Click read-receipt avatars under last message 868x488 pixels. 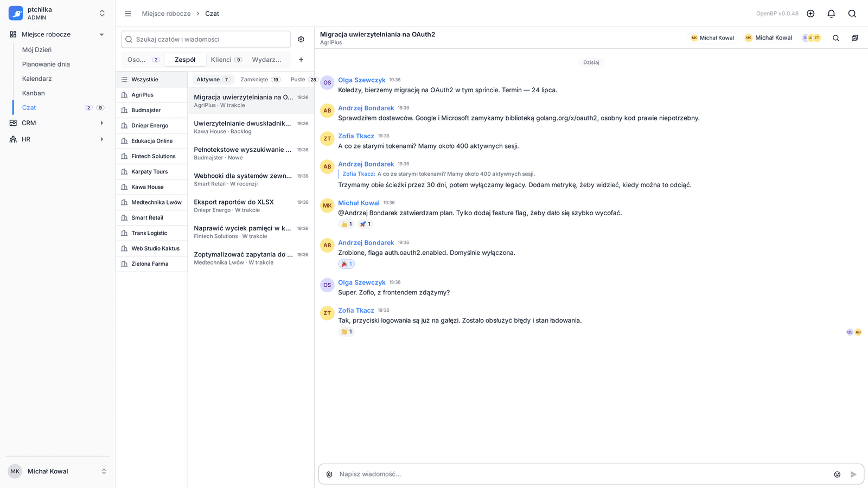(x=854, y=332)
